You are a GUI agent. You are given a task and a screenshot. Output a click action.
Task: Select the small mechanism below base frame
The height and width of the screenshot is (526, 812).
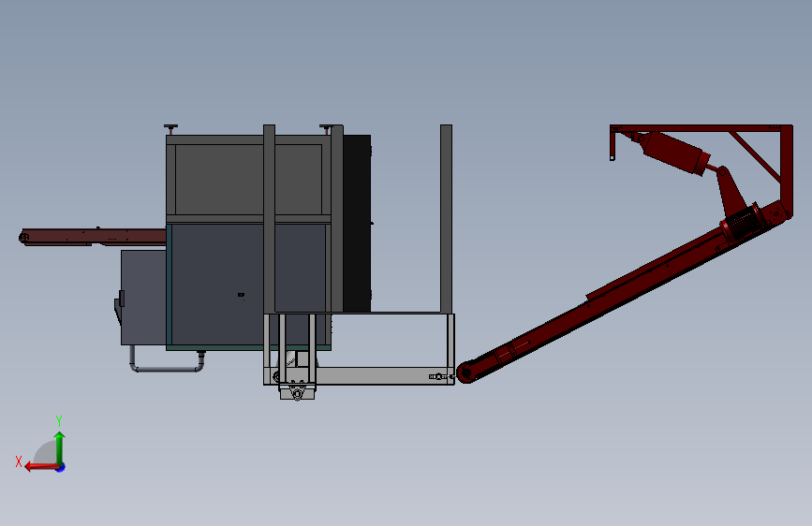tap(297, 391)
